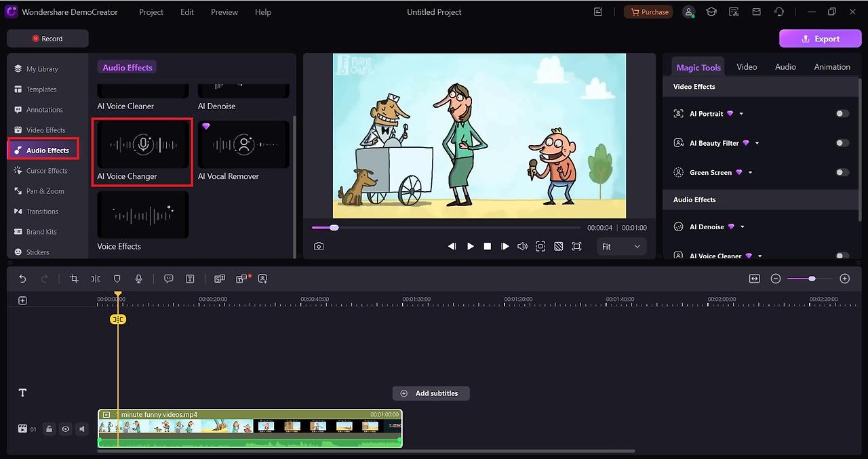Click the support headset icon

click(779, 12)
